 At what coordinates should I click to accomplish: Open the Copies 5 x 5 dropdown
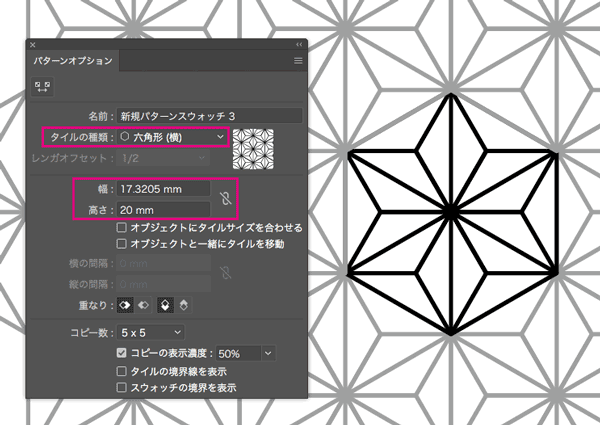[x=151, y=332]
